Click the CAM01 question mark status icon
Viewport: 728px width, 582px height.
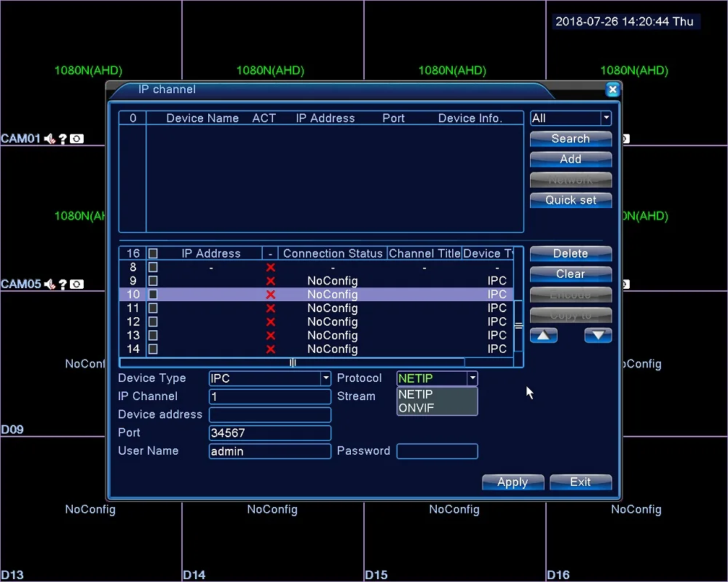tap(63, 139)
